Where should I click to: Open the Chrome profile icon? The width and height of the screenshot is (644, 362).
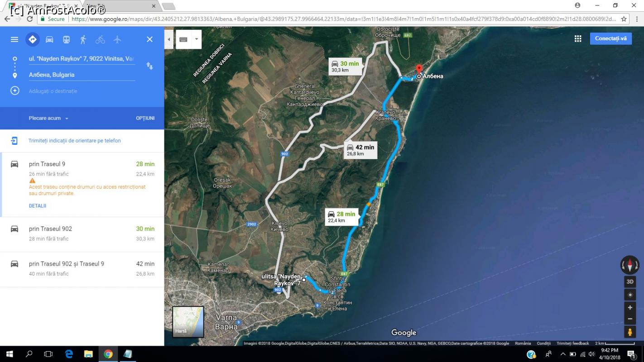click(x=577, y=5)
